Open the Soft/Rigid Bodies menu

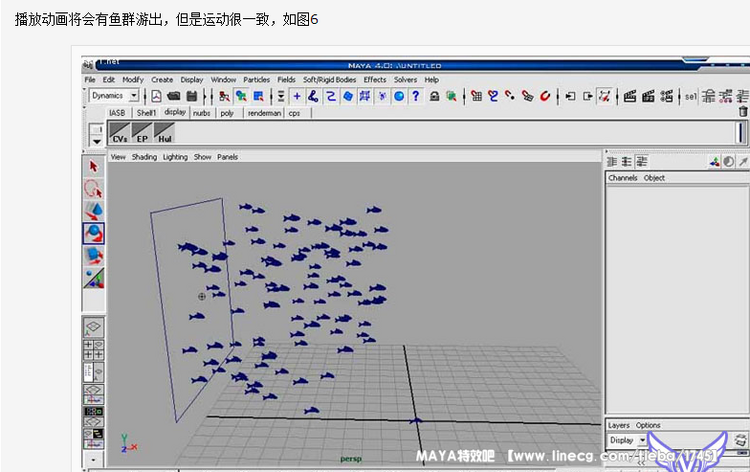(330, 80)
